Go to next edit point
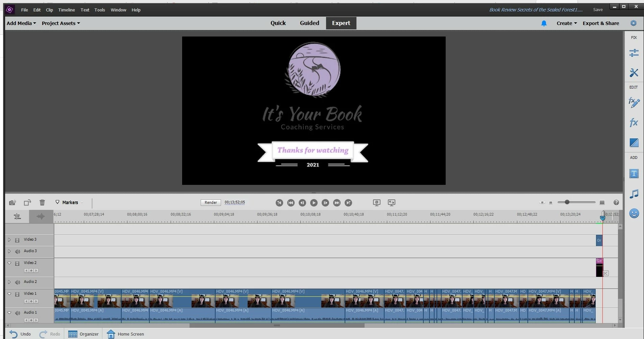Viewport: 644px width, 339px height. click(348, 203)
